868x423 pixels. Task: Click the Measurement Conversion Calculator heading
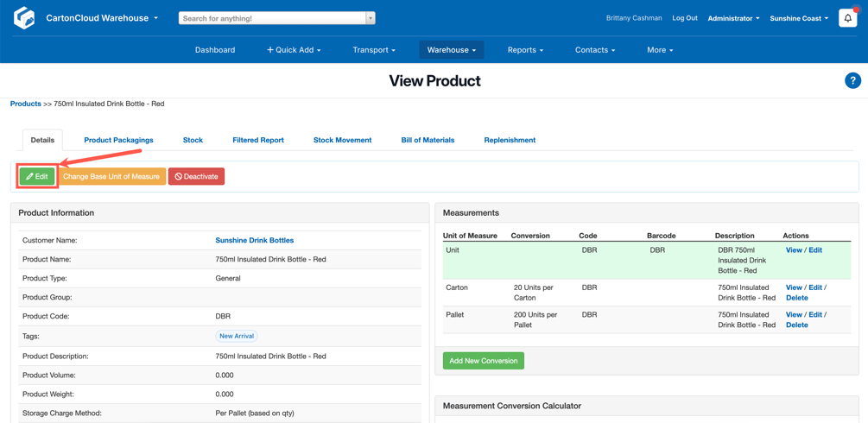point(512,406)
